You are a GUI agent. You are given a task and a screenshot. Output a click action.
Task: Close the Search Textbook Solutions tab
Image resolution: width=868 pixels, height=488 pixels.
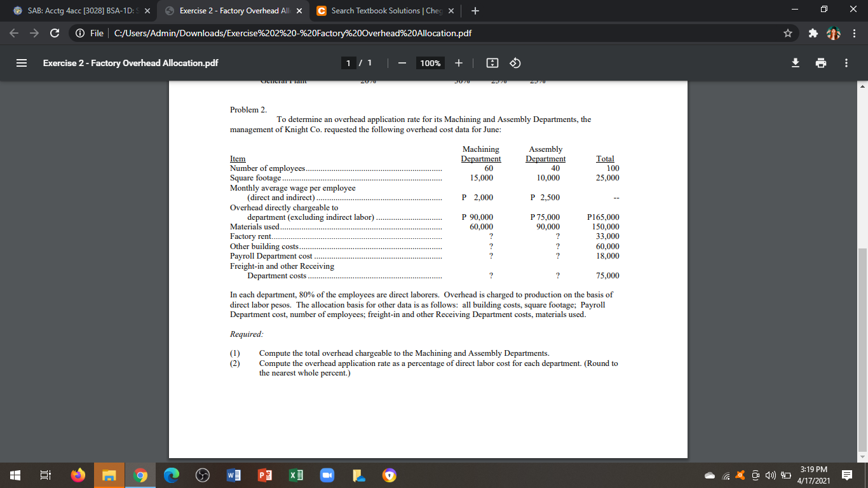coord(451,11)
